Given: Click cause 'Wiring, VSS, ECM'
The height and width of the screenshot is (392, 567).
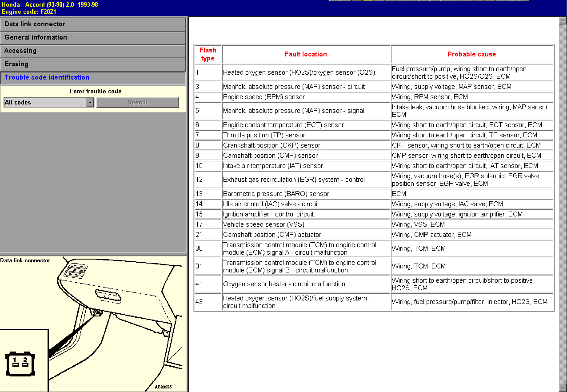Looking at the screenshot, I should coord(418,224).
